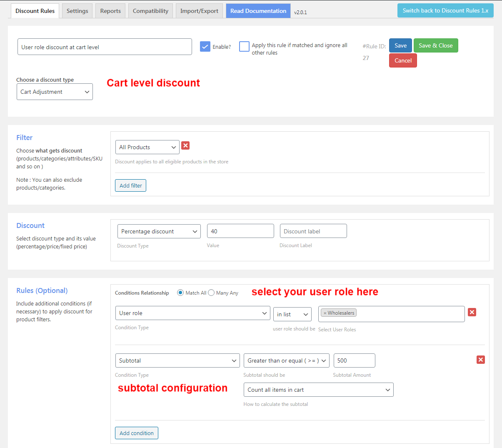Open the 'Count all items in cart' dropdown
Image resolution: width=502 pixels, height=448 pixels.
(318, 390)
